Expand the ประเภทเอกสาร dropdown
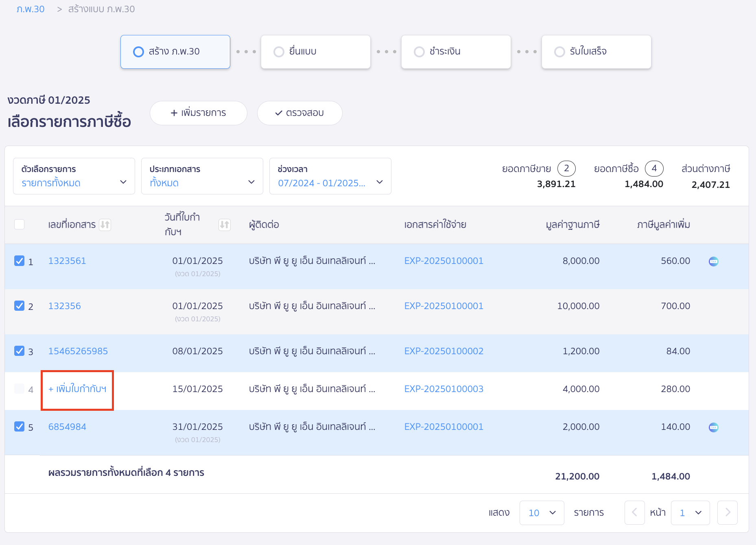 point(202,176)
